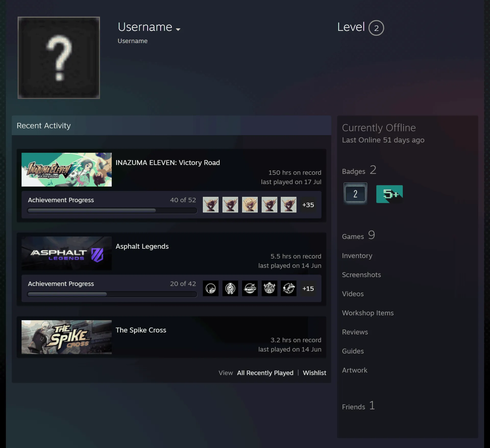Click the car-shaped Asphalt achievement icon

click(x=250, y=288)
